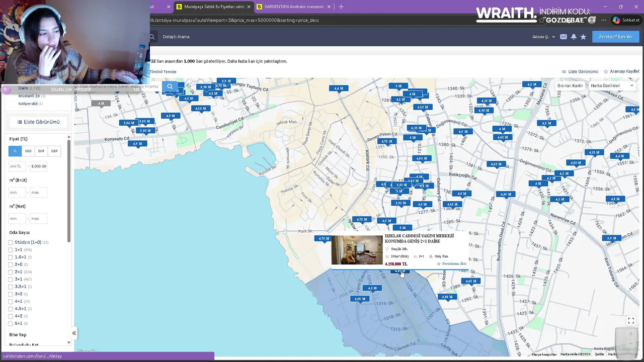The width and height of the screenshot is (644, 362).
Task: Click the browser address bar URL
Action: click(x=234, y=20)
